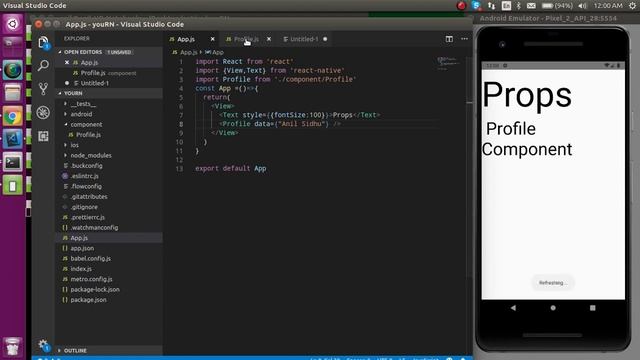Open the Terminal from the dock
The image size is (640, 360).
[12, 162]
